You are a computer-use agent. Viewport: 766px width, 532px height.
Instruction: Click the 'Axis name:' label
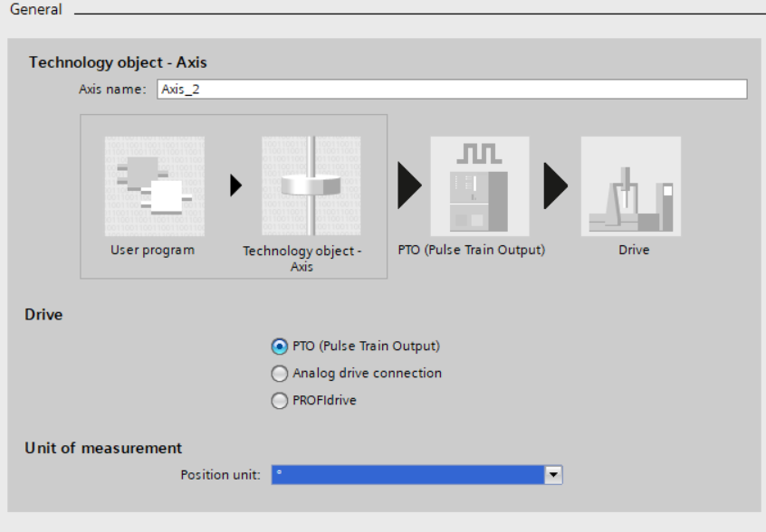(x=112, y=90)
